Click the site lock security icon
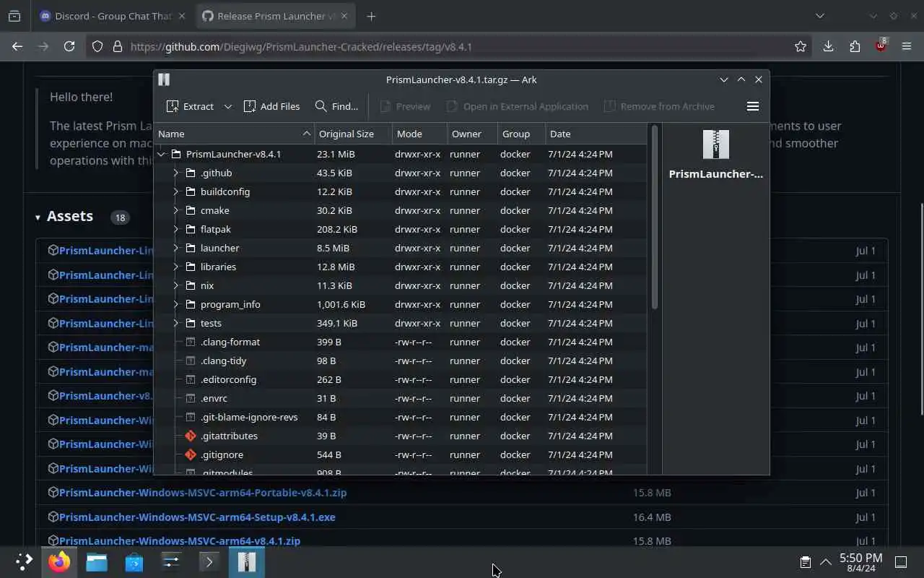Image resolution: width=924 pixels, height=578 pixels. 117,46
